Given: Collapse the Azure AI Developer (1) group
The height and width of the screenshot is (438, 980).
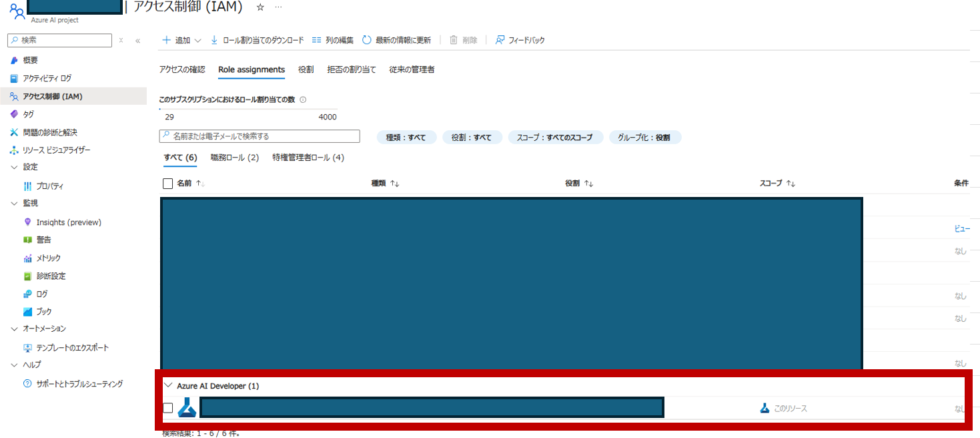Looking at the screenshot, I should click(x=168, y=385).
